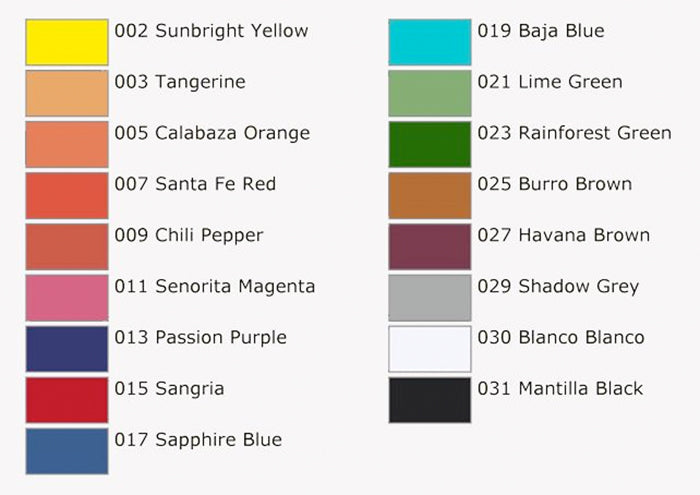This screenshot has height=495, width=700.
Task: Choose the Passion Purple swatch
Action: click(67, 349)
